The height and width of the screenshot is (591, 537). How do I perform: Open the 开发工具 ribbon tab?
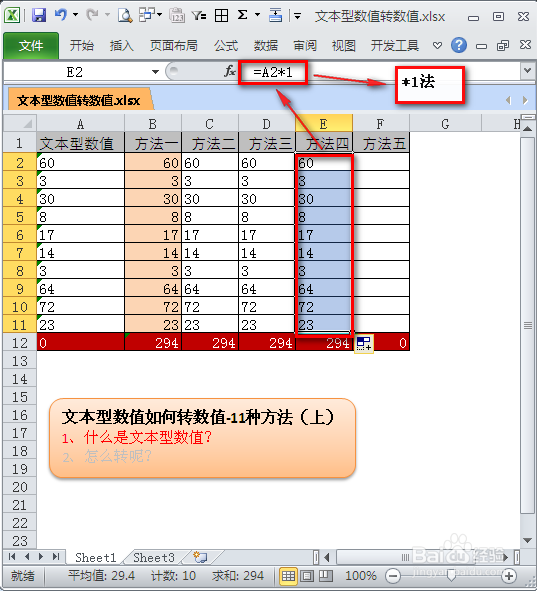coord(395,46)
